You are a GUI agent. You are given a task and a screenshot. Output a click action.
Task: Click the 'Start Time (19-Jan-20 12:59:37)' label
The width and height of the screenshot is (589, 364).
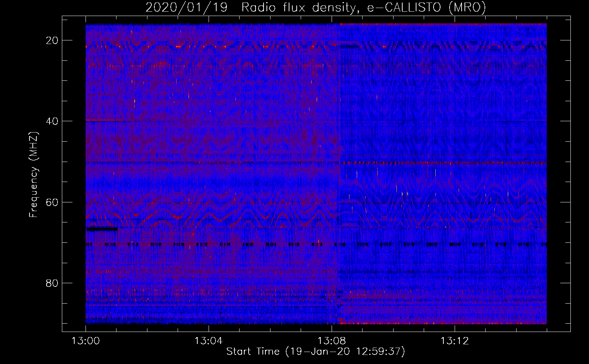[316, 352]
